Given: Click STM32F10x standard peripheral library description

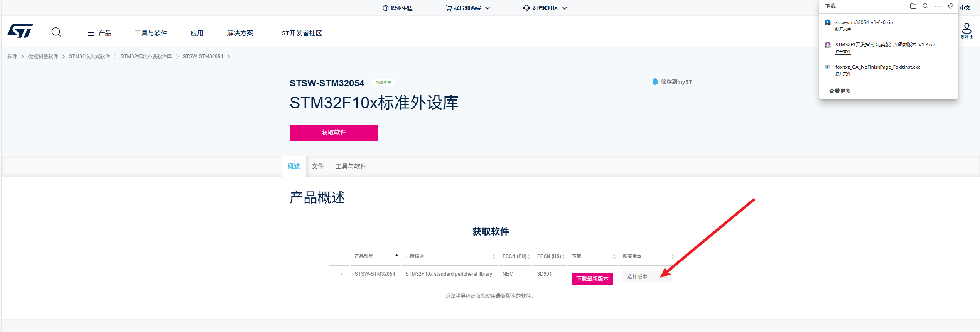Looking at the screenshot, I should tap(449, 274).
